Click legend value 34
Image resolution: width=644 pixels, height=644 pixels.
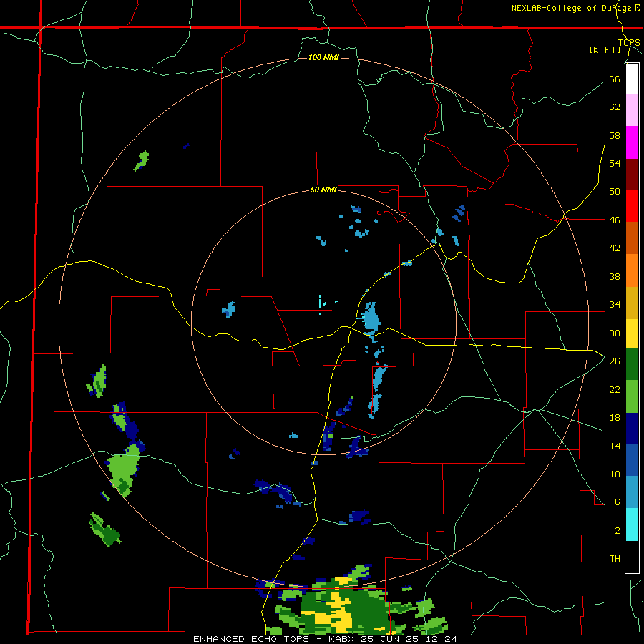click(615, 305)
